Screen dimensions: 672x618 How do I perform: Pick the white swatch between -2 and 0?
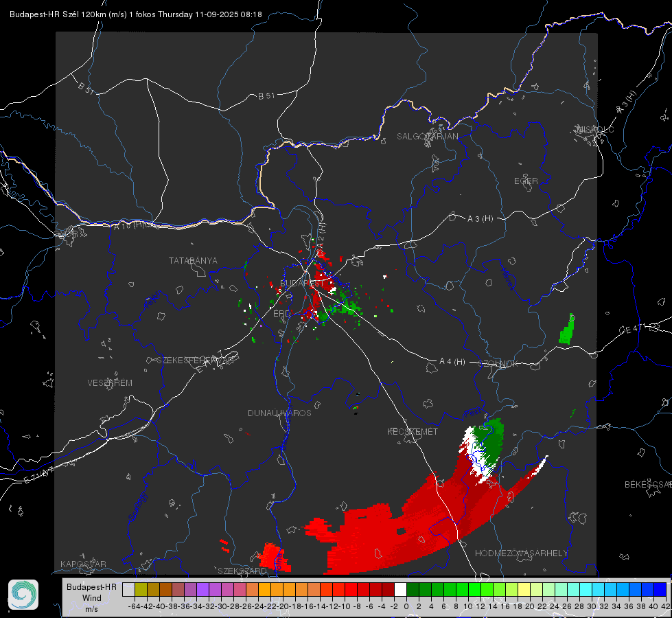point(400,589)
